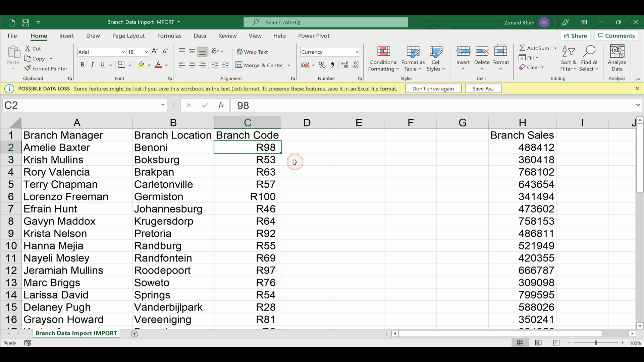Toggle Bottom Align
The image size is (644, 362).
click(x=202, y=52)
